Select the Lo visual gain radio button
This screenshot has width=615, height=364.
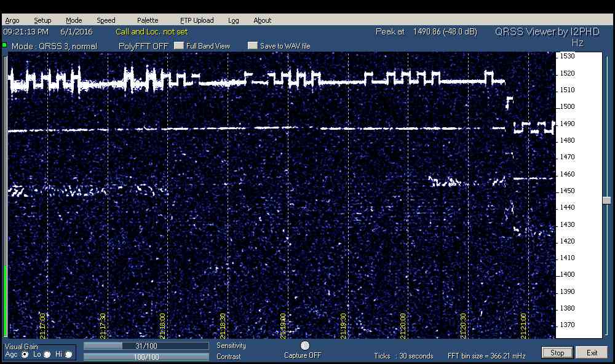click(x=47, y=355)
